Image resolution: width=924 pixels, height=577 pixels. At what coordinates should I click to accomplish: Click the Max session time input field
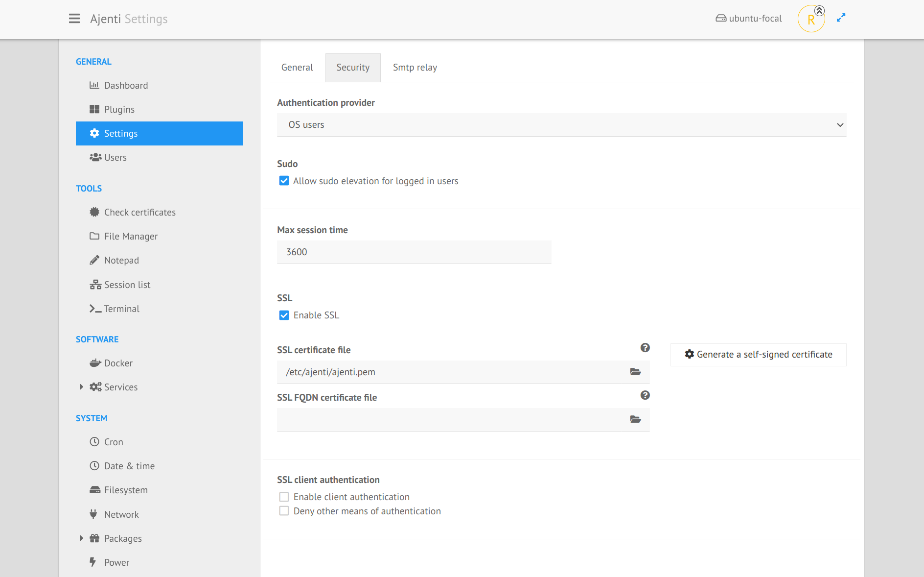tap(414, 252)
